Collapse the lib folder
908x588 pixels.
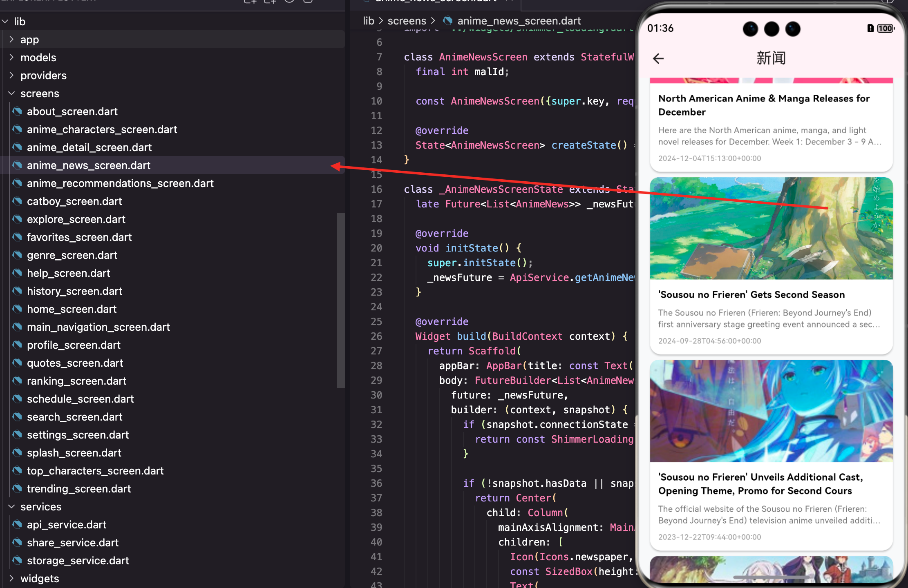click(x=5, y=21)
